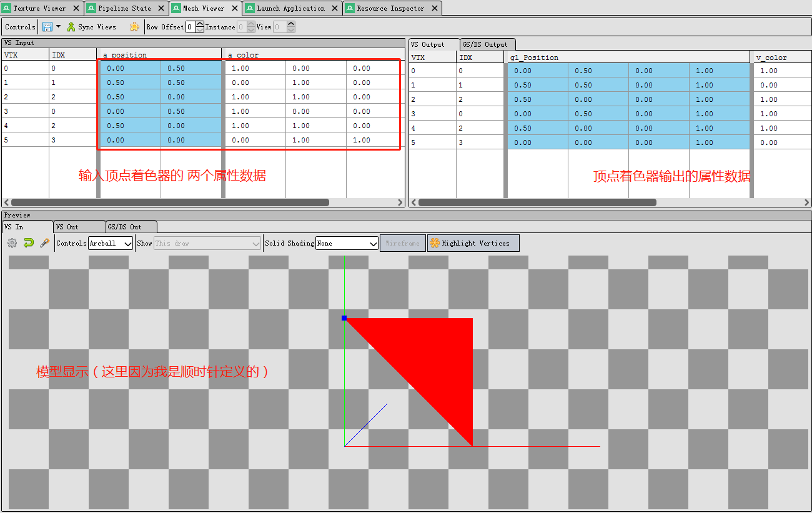Open the preview options gear icon
This screenshot has height=513, width=812.
tap(12, 243)
